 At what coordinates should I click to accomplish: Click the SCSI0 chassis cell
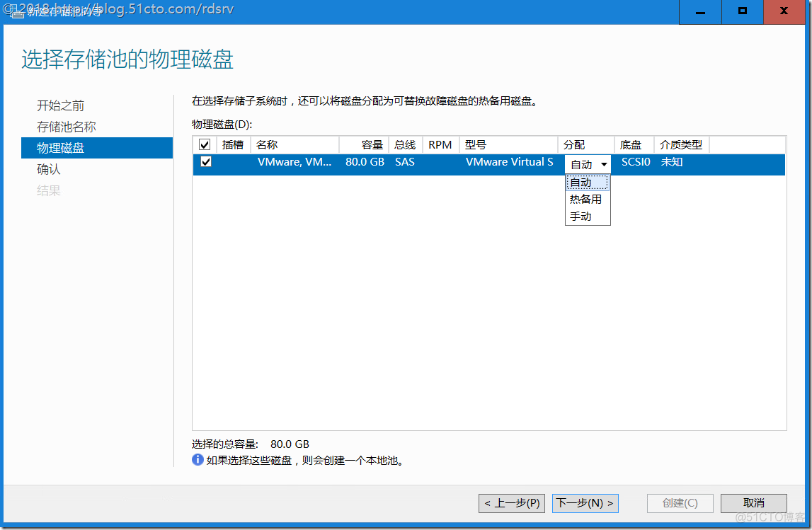(636, 162)
